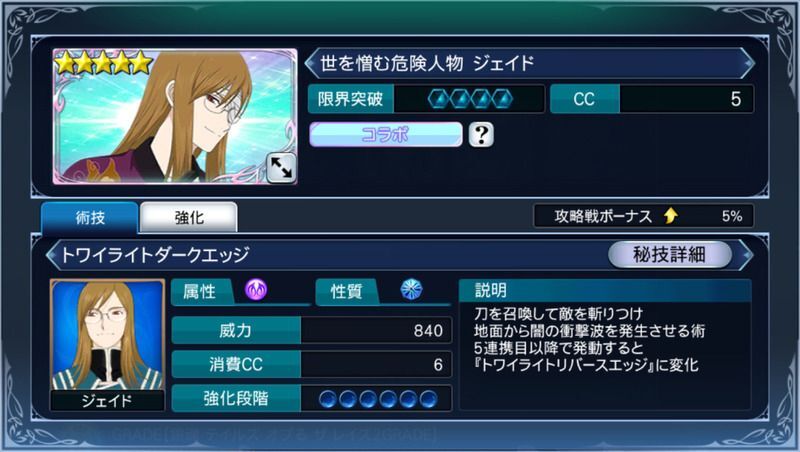Click the 攻略戦ボーナス 5% field
Image resolution: width=800 pixels, height=452 pixels.
(643, 216)
